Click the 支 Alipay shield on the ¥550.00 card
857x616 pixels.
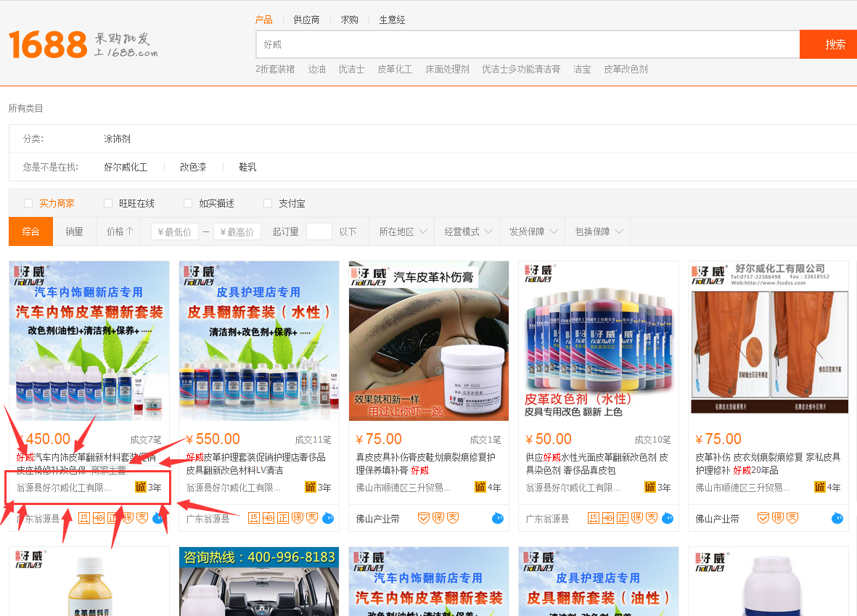pyautogui.click(x=312, y=518)
